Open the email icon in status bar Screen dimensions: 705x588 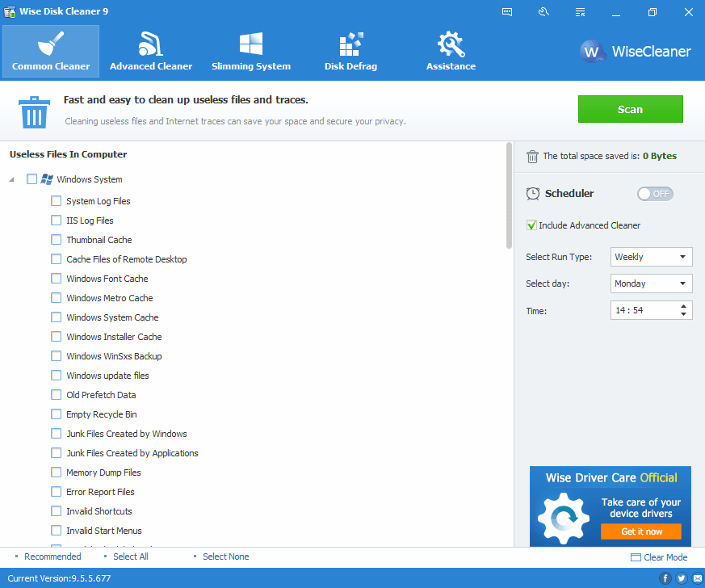coord(698,578)
